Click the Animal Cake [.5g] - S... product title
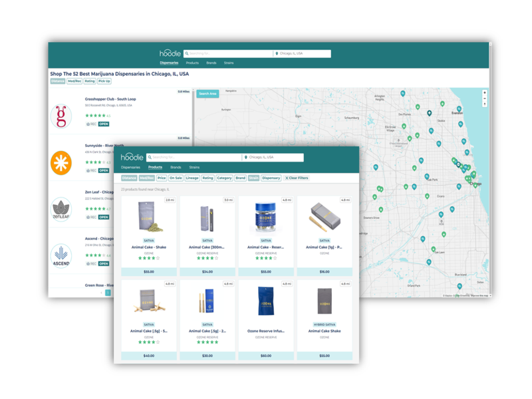This screenshot has width=532, height=399. pos(148,331)
